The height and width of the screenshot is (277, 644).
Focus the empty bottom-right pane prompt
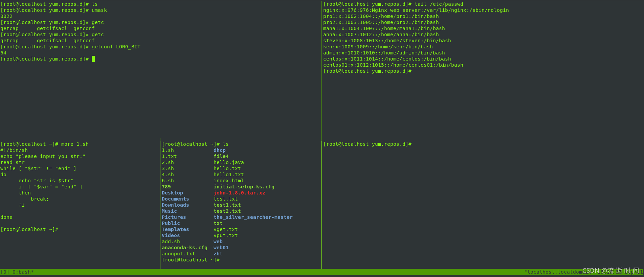(x=368, y=144)
